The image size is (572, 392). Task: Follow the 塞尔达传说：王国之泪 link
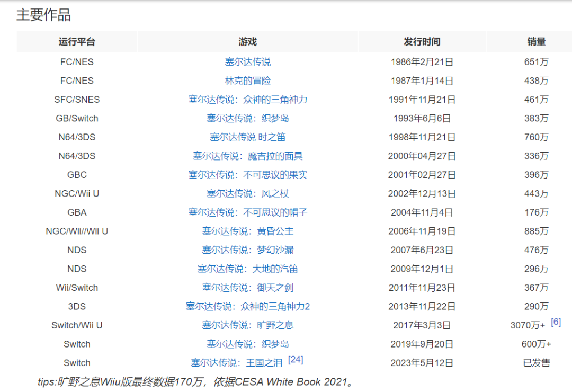coord(236,363)
